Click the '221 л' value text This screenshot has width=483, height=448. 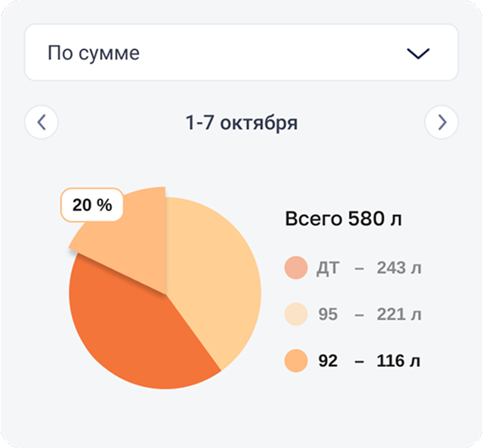click(399, 314)
